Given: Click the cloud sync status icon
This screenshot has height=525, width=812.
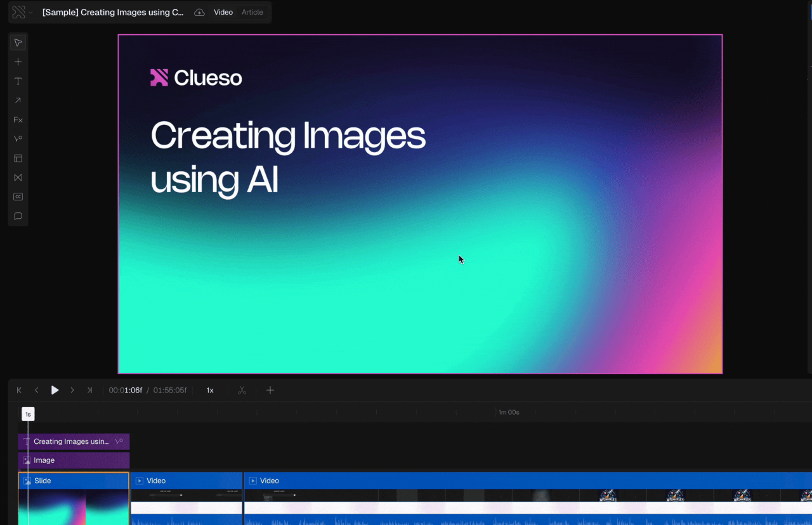Looking at the screenshot, I should click(x=199, y=12).
